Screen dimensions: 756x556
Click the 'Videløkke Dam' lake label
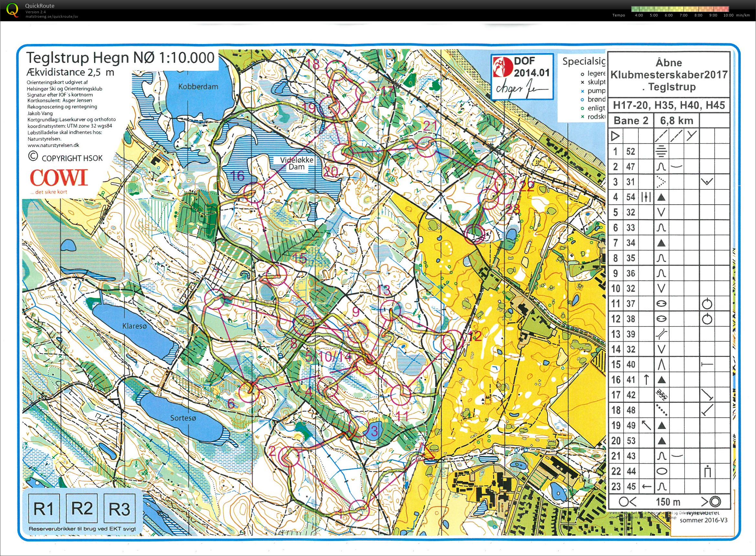point(297,163)
